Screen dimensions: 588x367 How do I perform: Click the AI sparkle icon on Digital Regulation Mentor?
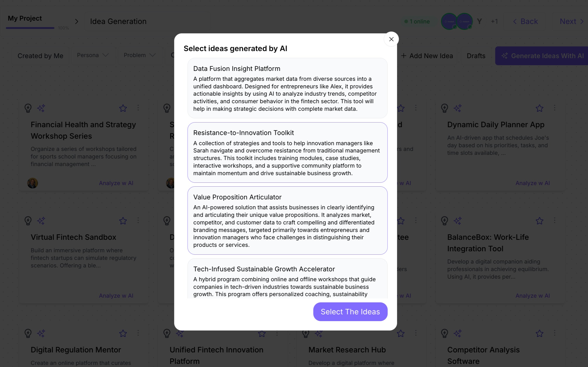pyautogui.click(x=41, y=333)
